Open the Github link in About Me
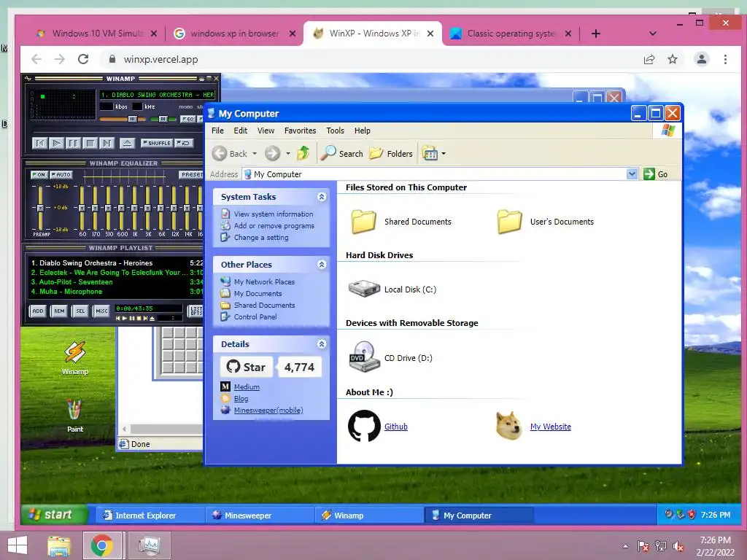 (396, 427)
